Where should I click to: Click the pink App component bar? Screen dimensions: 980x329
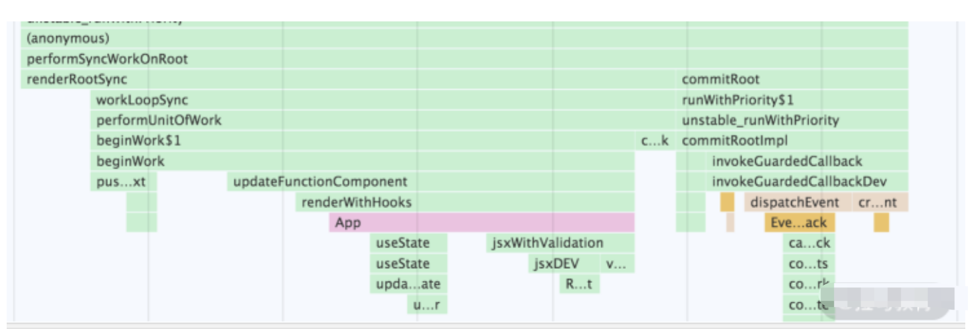481,223
